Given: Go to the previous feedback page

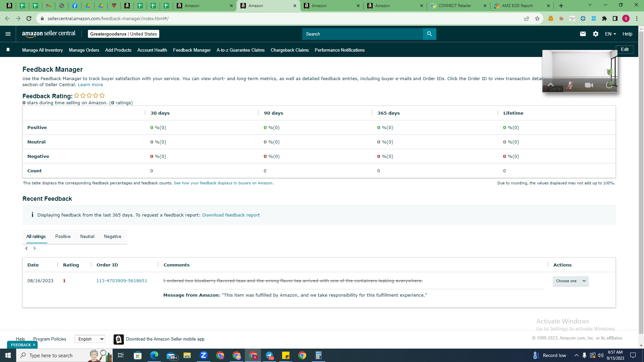Looking at the screenshot, I should (x=26, y=248).
